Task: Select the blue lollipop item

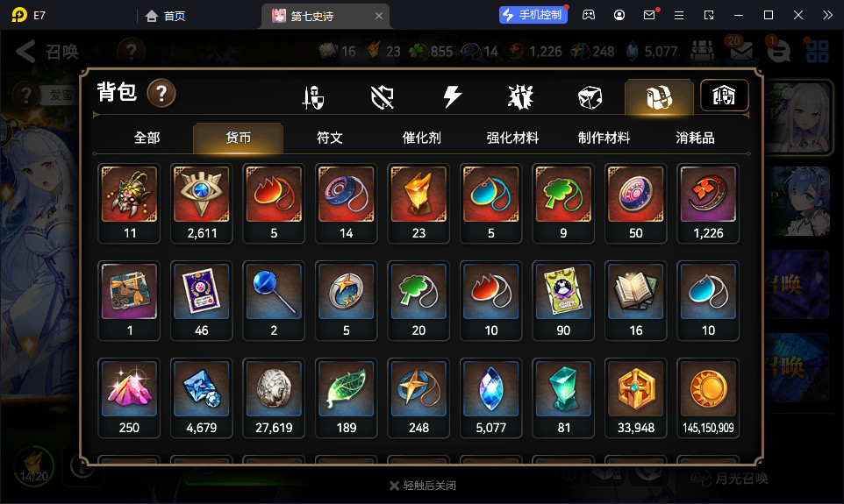Action: point(274,301)
